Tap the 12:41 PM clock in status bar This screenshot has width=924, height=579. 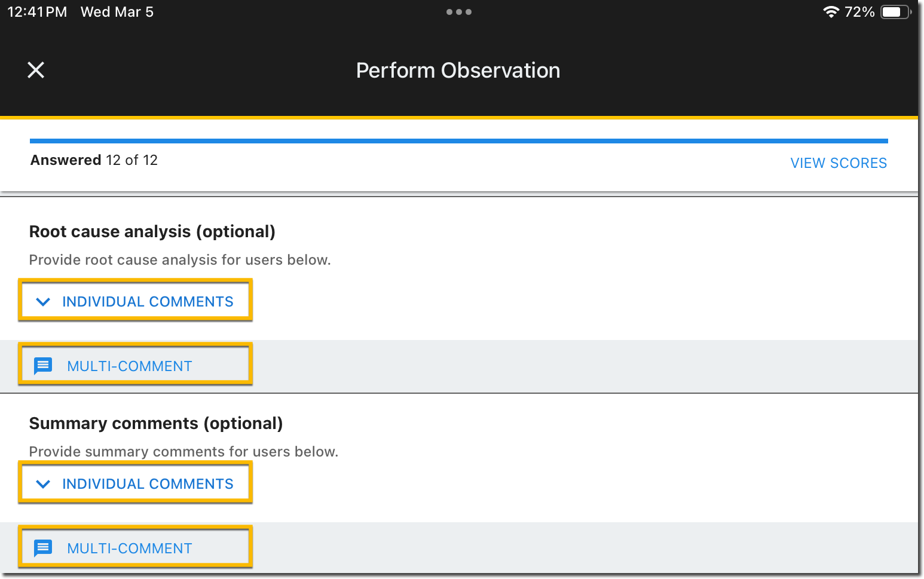(x=37, y=12)
